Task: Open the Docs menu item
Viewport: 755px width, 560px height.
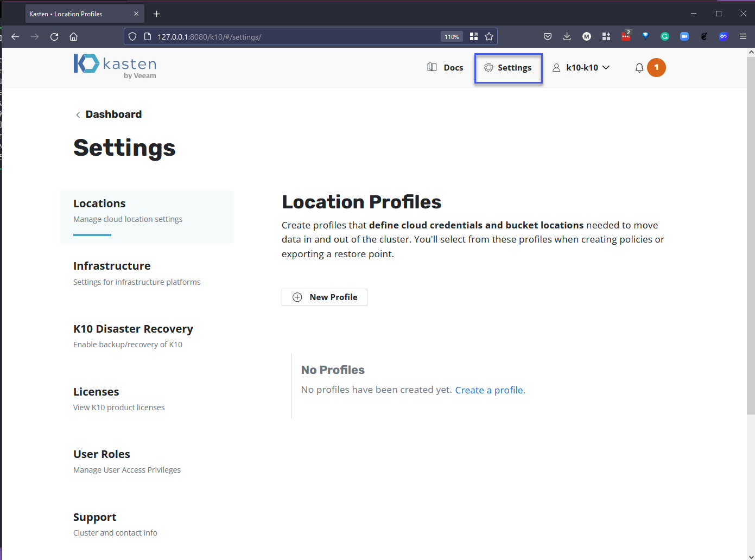Action: point(445,68)
